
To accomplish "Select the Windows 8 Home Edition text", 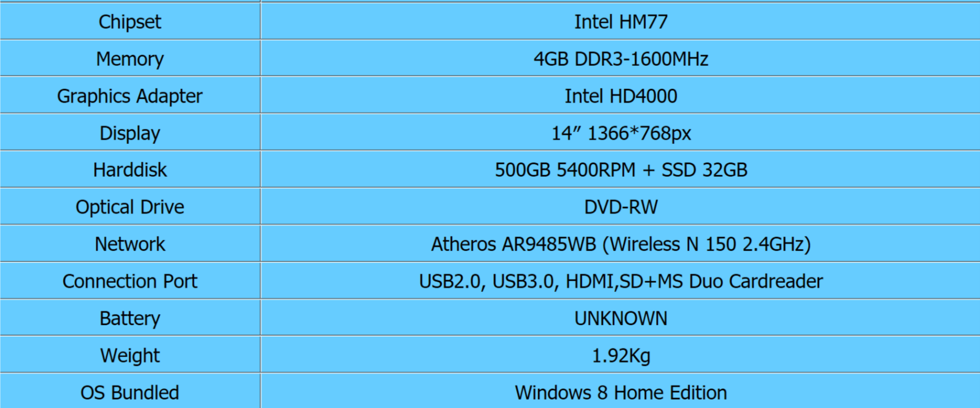I will [x=620, y=393].
